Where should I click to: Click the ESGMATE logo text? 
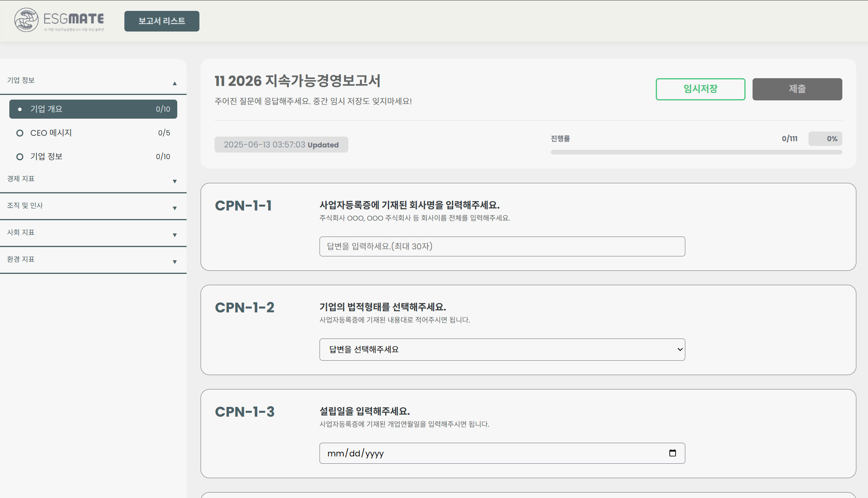(73, 19)
